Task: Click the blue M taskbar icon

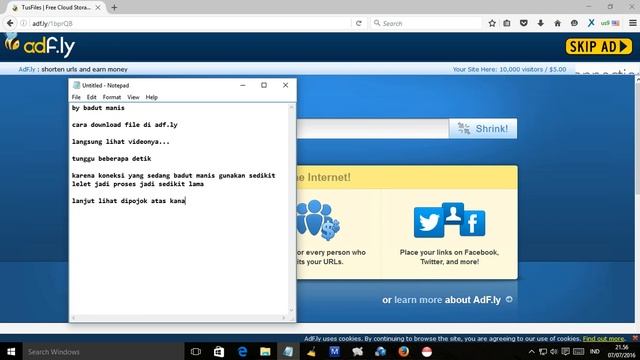Action: [x=334, y=351]
